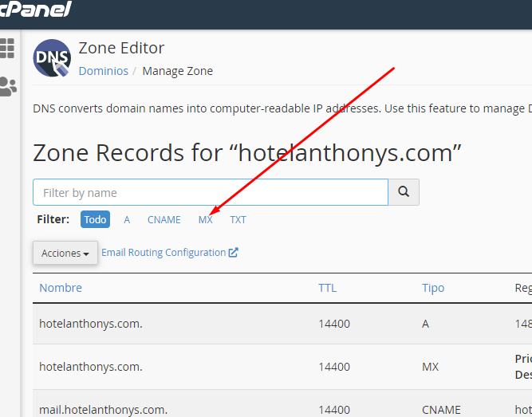Open the Dominios breadcrumb link
This screenshot has width=532, height=417.
(x=103, y=71)
